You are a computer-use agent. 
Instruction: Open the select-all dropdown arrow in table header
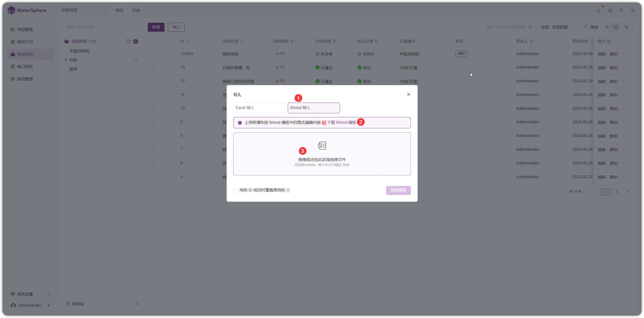click(170, 42)
